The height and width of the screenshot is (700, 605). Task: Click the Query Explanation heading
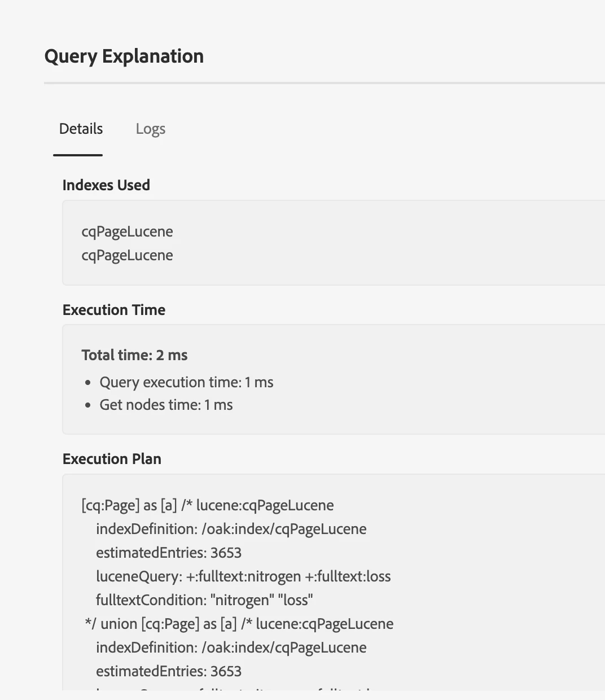tap(124, 56)
